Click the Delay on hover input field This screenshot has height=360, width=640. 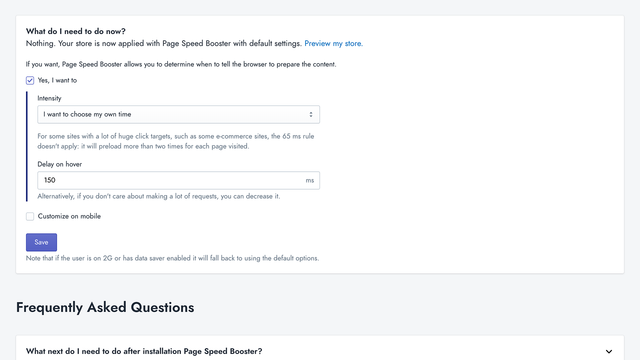[178, 180]
